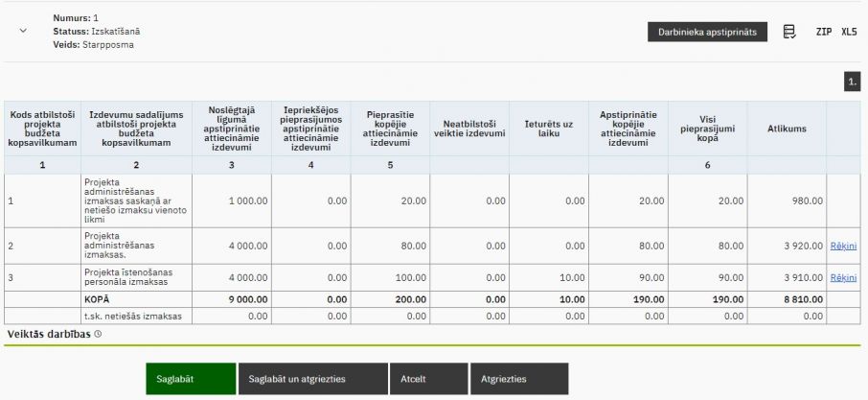Click the Atgriezties button
The height and width of the screenshot is (400, 868).
pyautogui.click(x=518, y=379)
